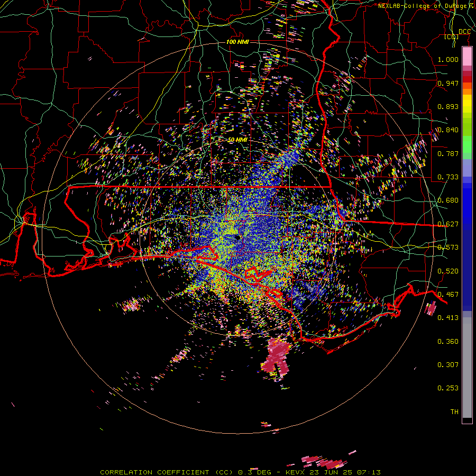Click the bright green segment of the color bar
The width and height of the screenshot is (476, 476).
467,144
